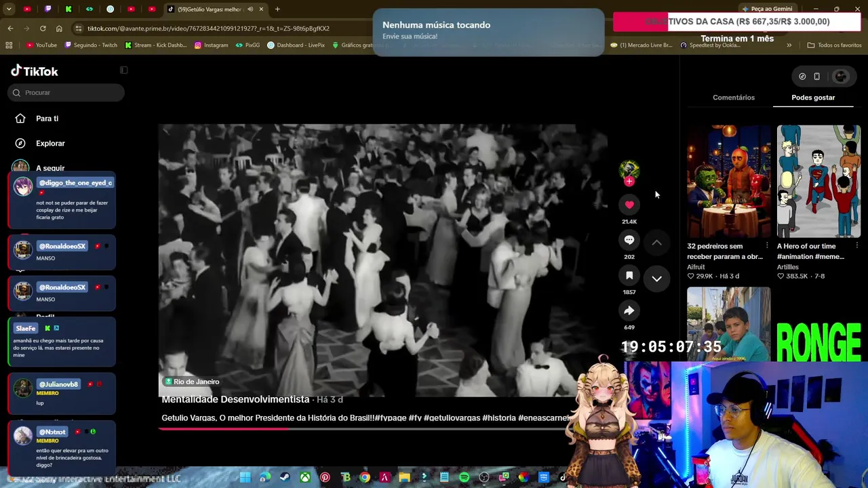The height and width of the screenshot is (488, 868).
Task: Go to the previous video arrow
Action: point(656,242)
